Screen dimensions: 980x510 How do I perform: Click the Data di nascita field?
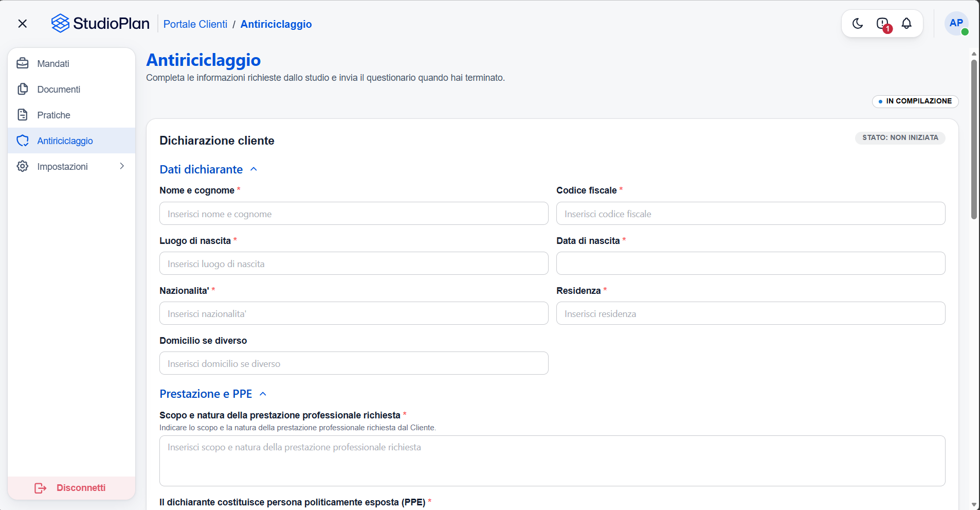click(x=751, y=263)
